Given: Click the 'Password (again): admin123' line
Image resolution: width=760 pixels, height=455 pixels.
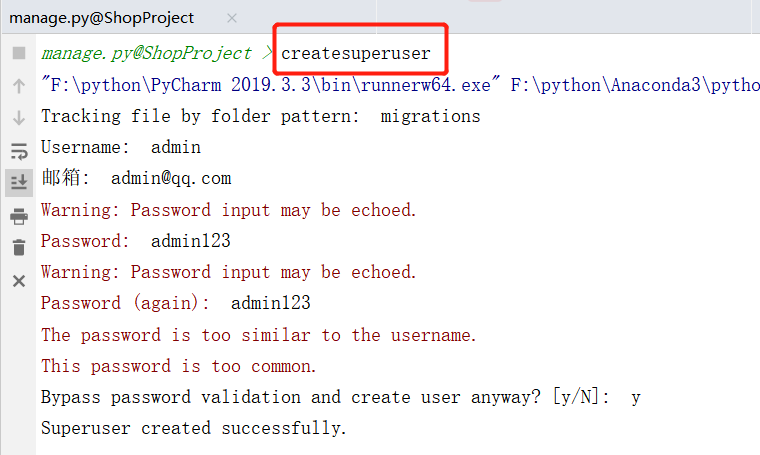Looking at the screenshot, I should click(175, 303).
